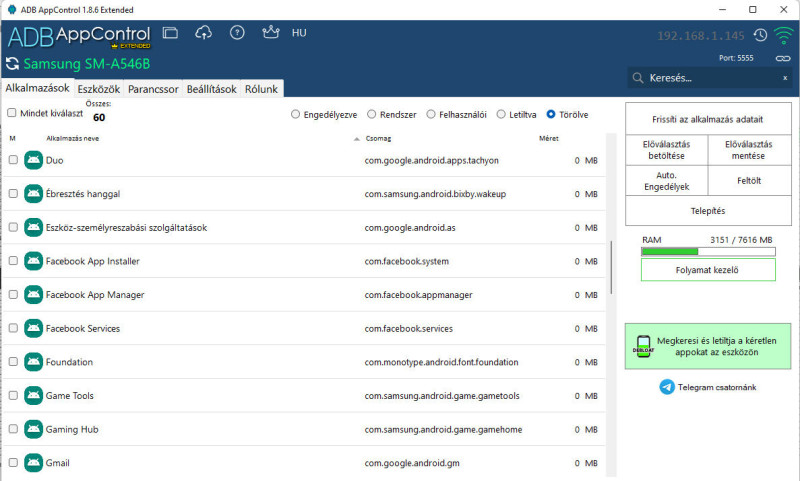Check the Duo row checkbox
This screenshot has height=481, width=800.
pos(13,160)
